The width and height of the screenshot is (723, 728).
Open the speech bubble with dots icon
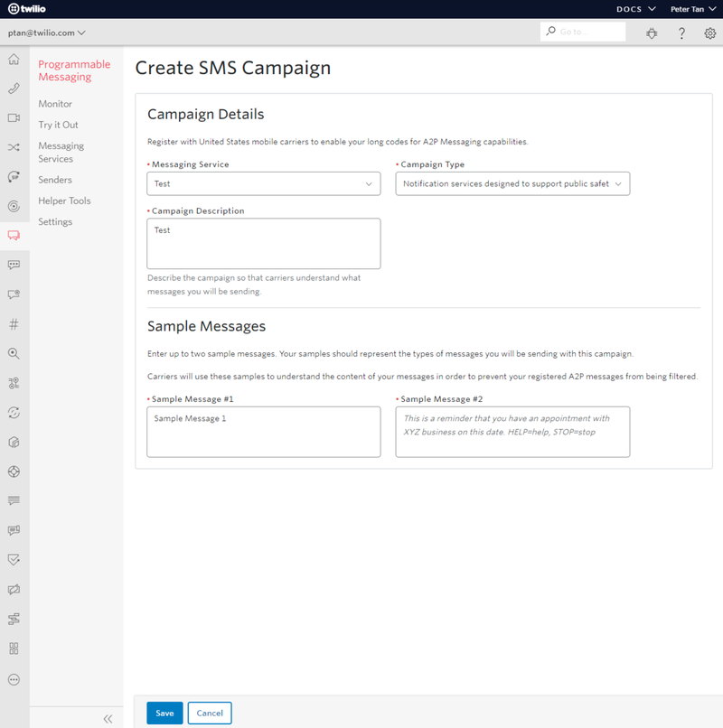(14, 266)
